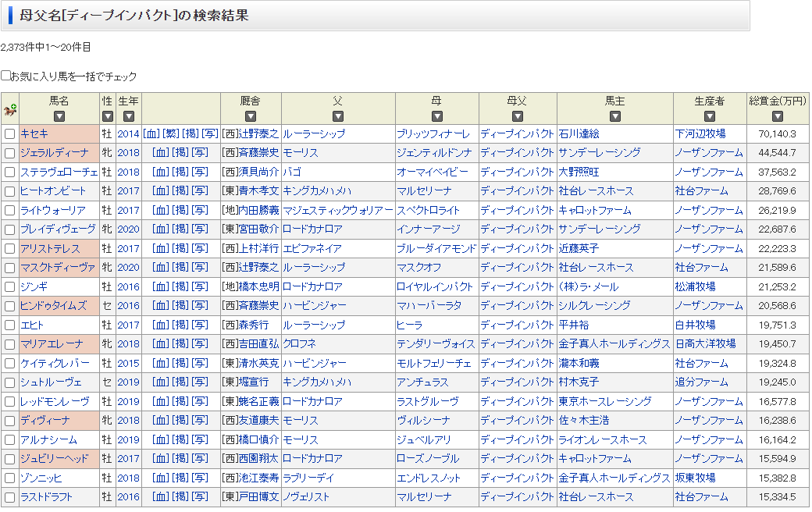
Task: Tick the checkbox for アリストテレス row
Action: pos(10,249)
